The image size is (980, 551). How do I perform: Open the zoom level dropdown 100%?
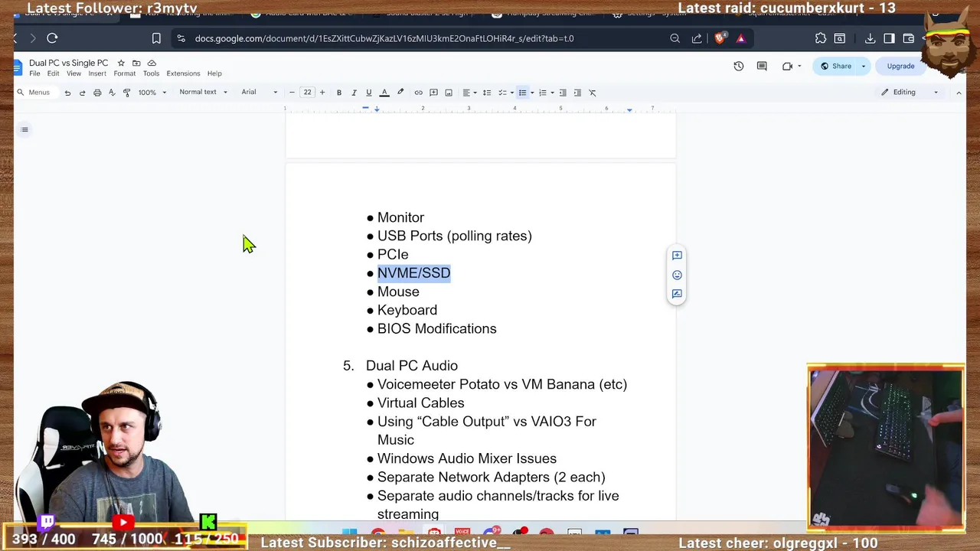point(152,93)
